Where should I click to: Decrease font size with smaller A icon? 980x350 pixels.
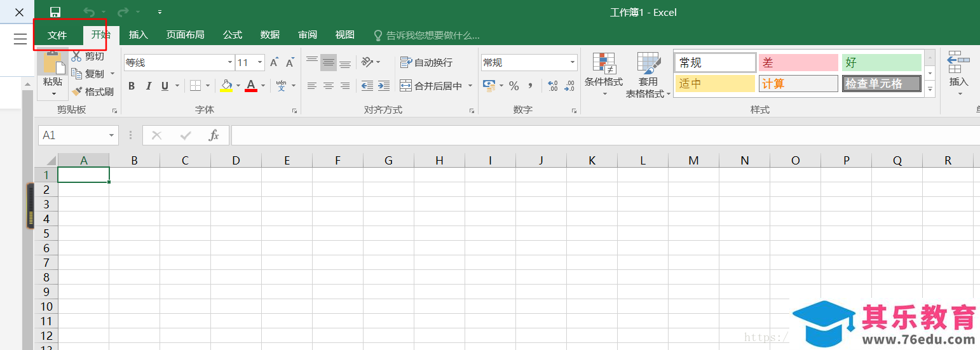[290, 62]
